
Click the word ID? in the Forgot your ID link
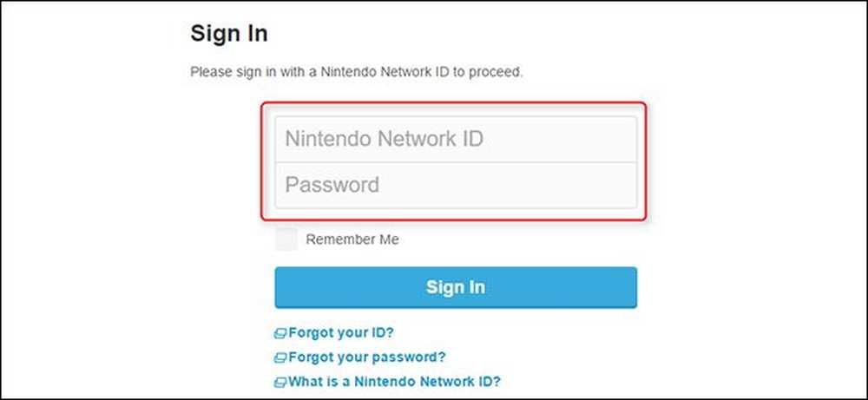click(381, 333)
